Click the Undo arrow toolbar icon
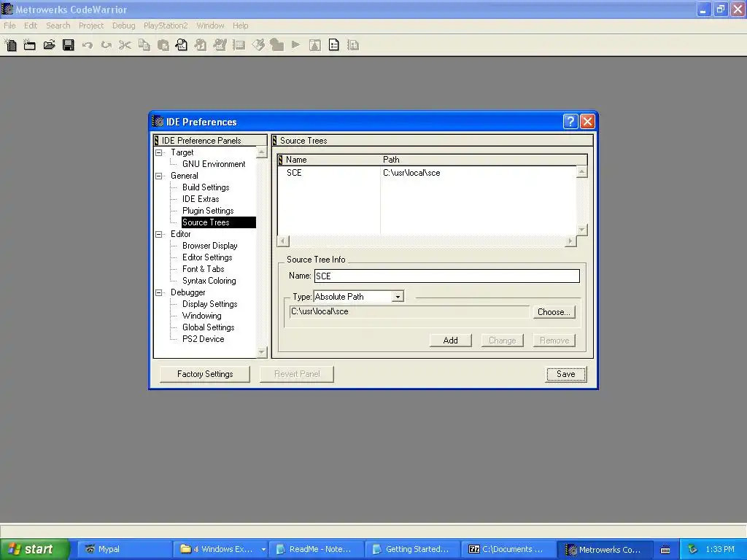The width and height of the screenshot is (747, 560). (88, 45)
